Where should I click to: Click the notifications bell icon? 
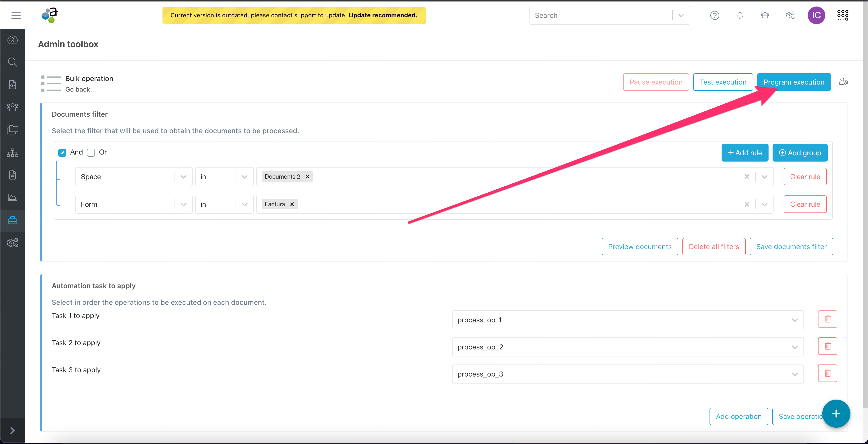[x=740, y=16]
